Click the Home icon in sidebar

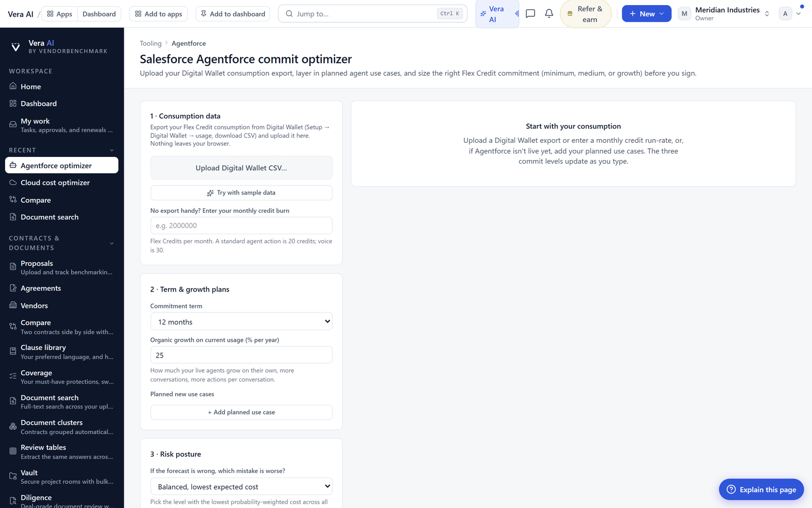pos(13,86)
